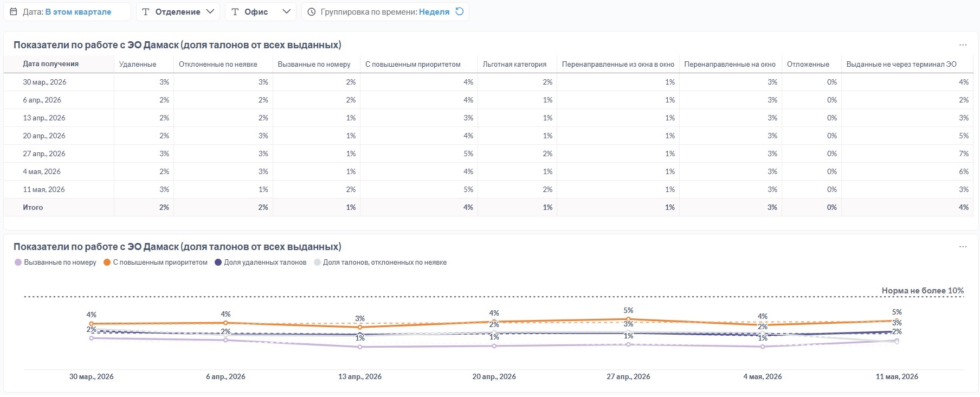Toggle 'Вызванные по номеру' legend series
This screenshot has width=980, height=397.
55,262
